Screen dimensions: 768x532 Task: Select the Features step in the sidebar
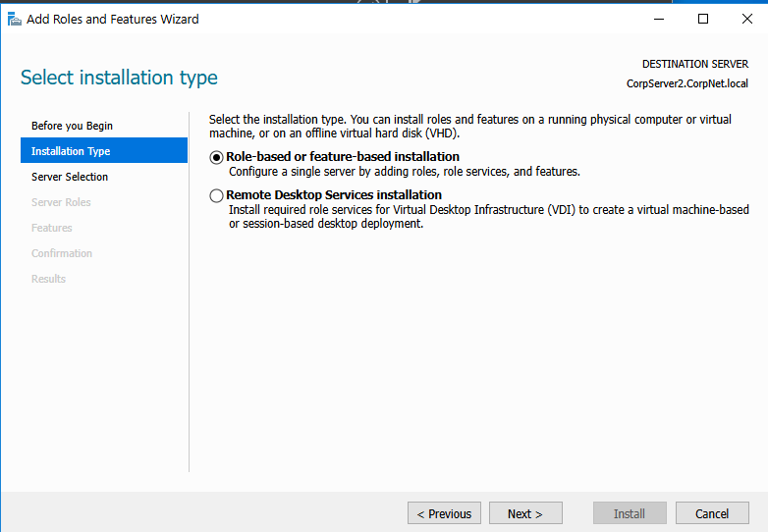pos(52,228)
